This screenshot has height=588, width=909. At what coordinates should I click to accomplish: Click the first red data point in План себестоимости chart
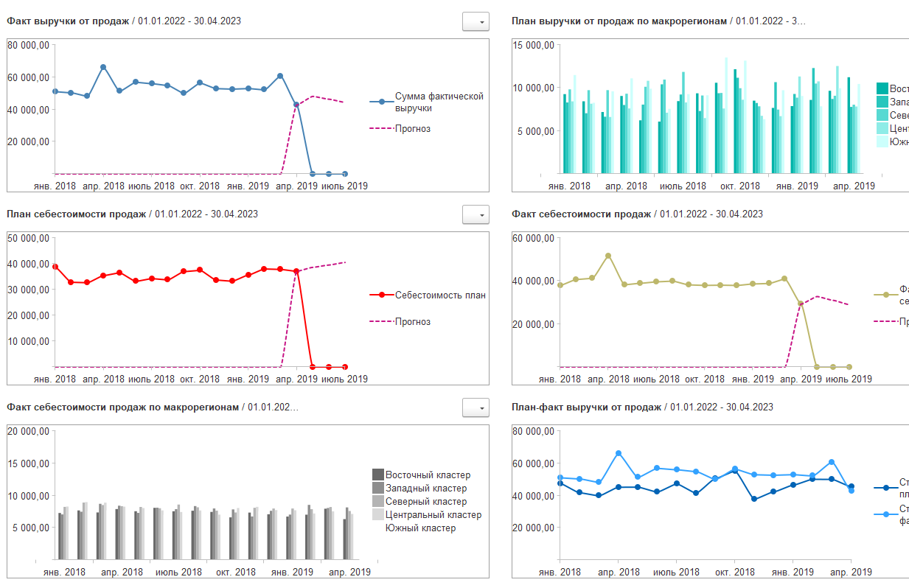pyautogui.click(x=55, y=267)
